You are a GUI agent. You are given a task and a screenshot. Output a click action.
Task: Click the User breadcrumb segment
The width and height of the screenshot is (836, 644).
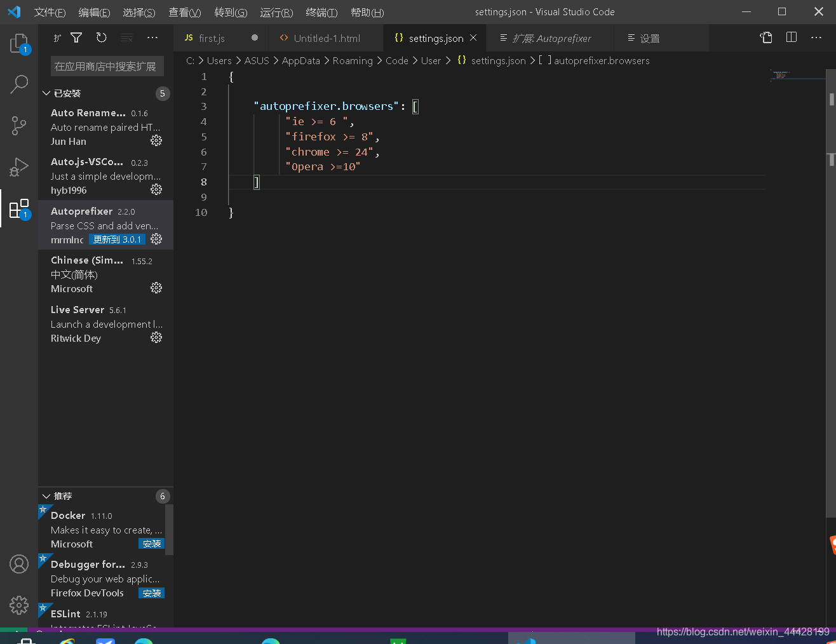(x=431, y=60)
